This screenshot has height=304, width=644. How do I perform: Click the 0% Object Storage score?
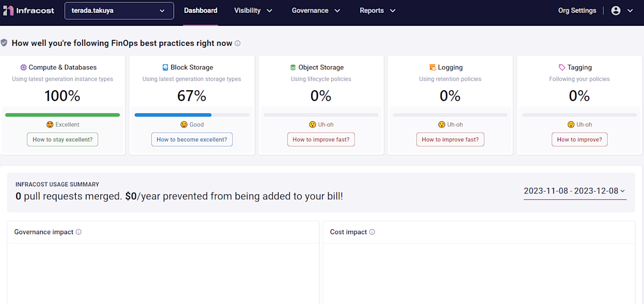[x=321, y=96]
